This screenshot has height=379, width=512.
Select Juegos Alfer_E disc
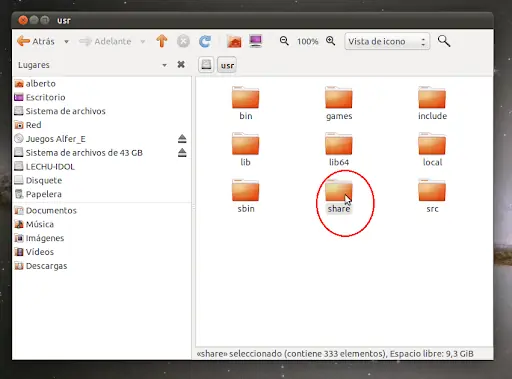click(50, 139)
